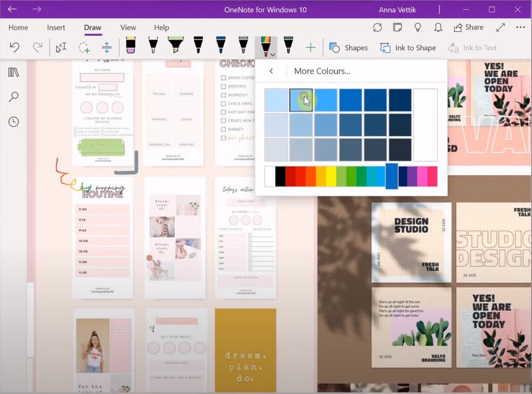Tick the DRINK COFFEE checkbox on the checklist
This screenshot has height=394, width=532.
[223, 78]
